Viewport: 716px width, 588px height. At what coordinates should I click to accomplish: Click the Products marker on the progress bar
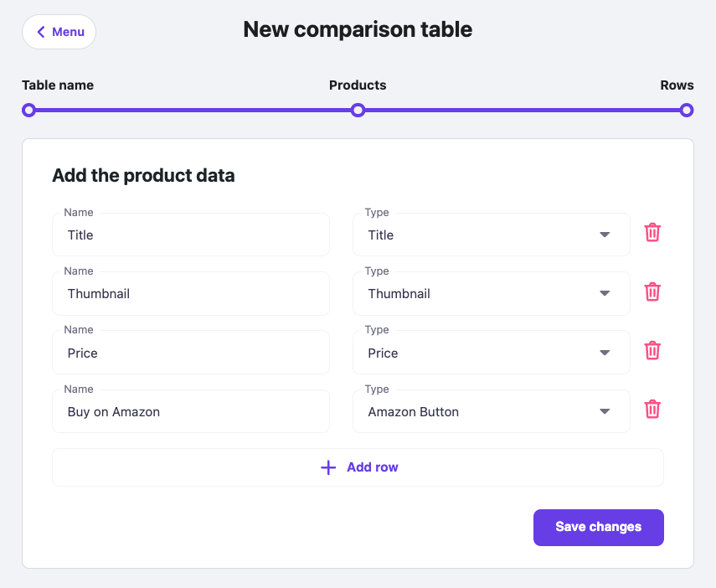pos(358,110)
